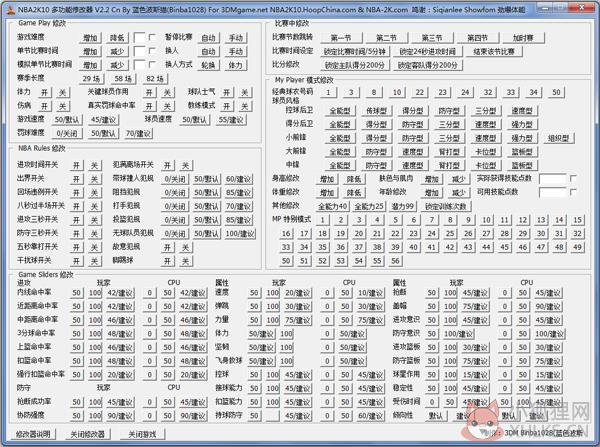The height and width of the screenshot is (447, 600).
Task: Turn 教练模式 off with 关
Action: click(x=245, y=106)
